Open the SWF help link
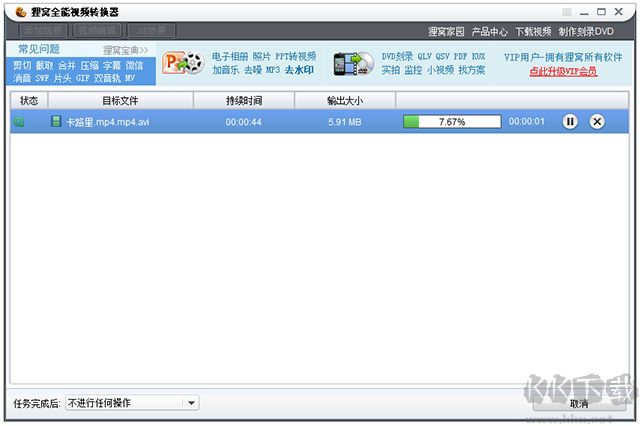This screenshot has height=426, width=640. click(42, 78)
